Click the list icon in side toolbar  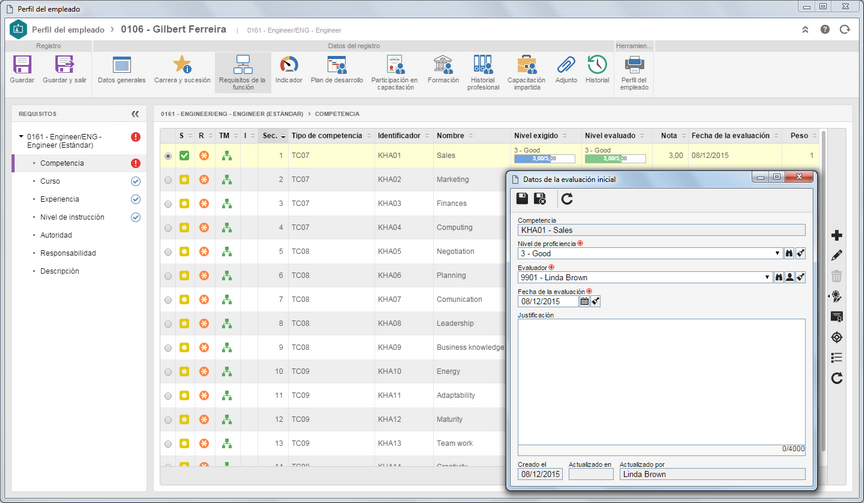836,358
